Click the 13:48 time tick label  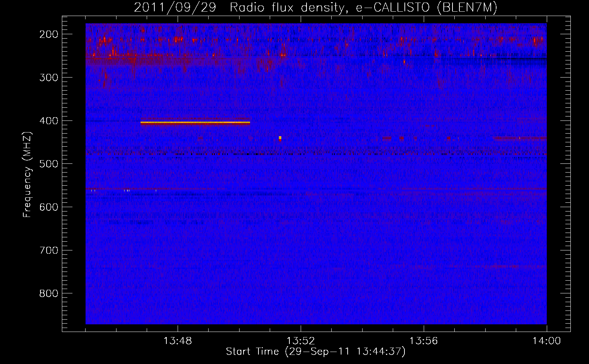178,341
